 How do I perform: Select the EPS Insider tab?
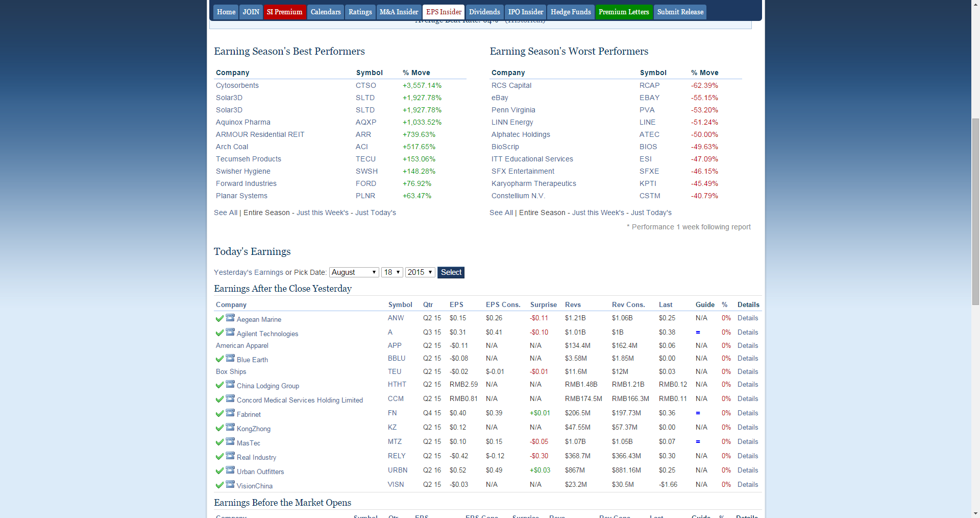(444, 12)
